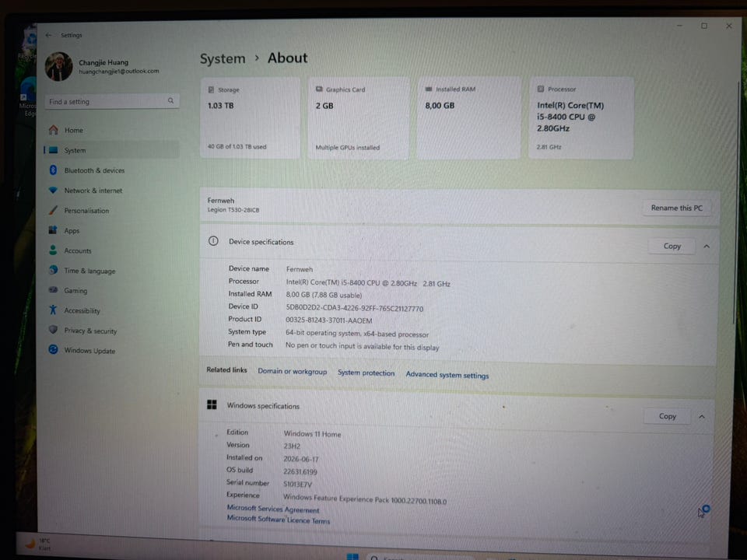Screen dimensions: 747x560
Task: Click the Find a setting search box
Action: pos(112,101)
